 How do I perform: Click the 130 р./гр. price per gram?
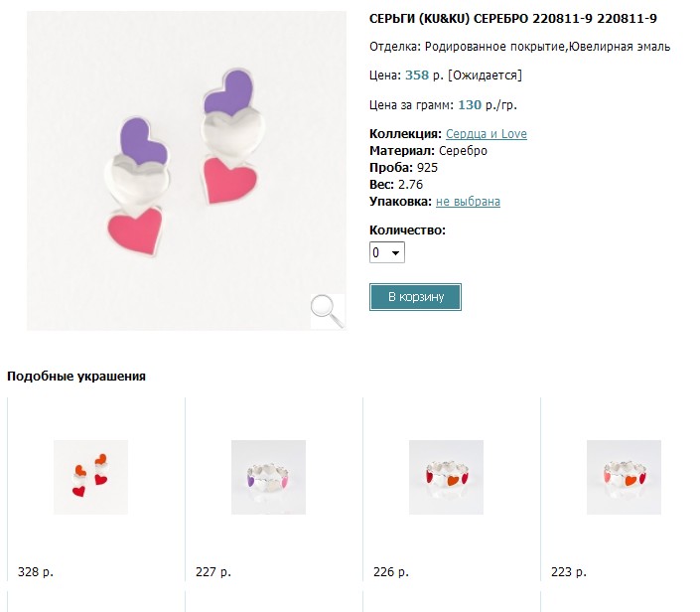pyautogui.click(x=488, y=104)
